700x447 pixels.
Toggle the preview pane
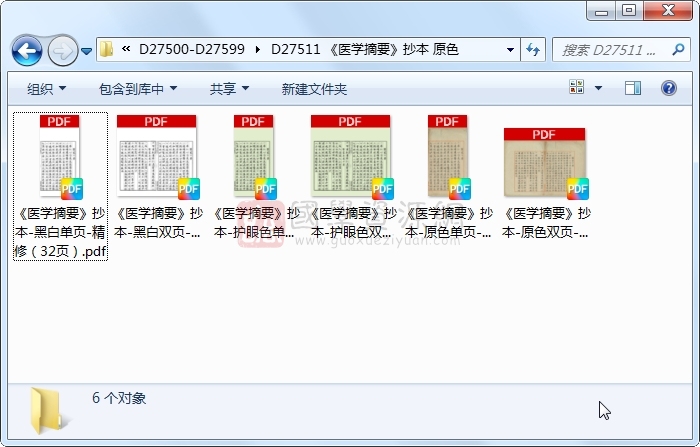point(633,88)
